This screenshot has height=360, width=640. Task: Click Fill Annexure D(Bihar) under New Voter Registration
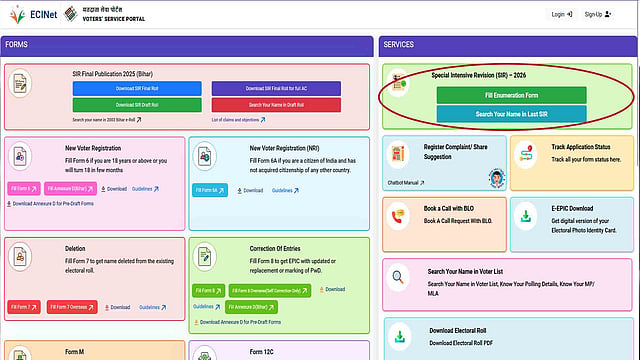pos(70,189)
